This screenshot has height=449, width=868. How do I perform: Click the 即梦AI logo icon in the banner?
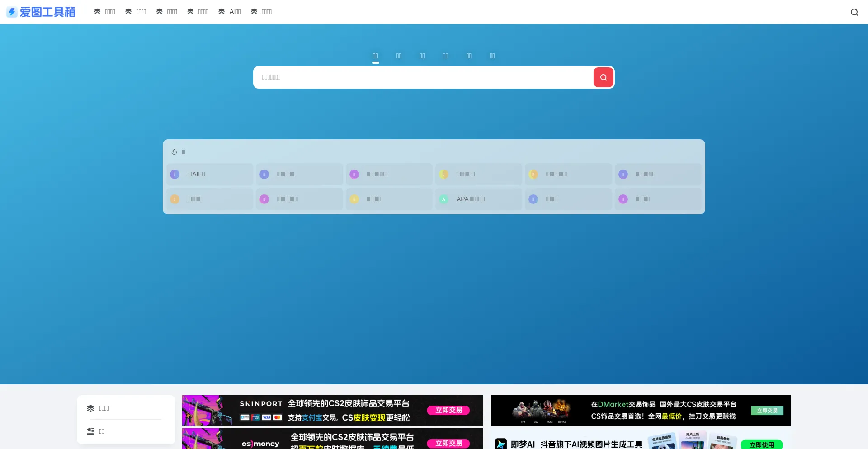point(501,444)
